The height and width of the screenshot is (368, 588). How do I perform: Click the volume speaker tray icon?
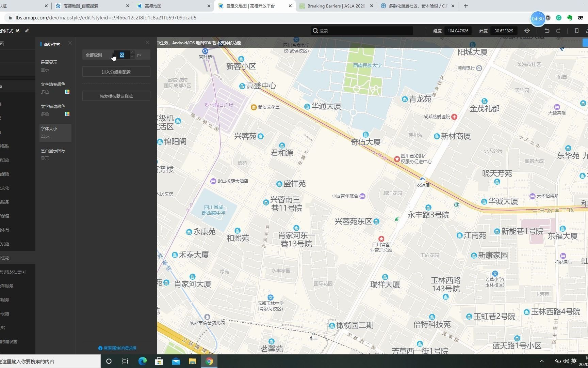click(x=566, y=361)
